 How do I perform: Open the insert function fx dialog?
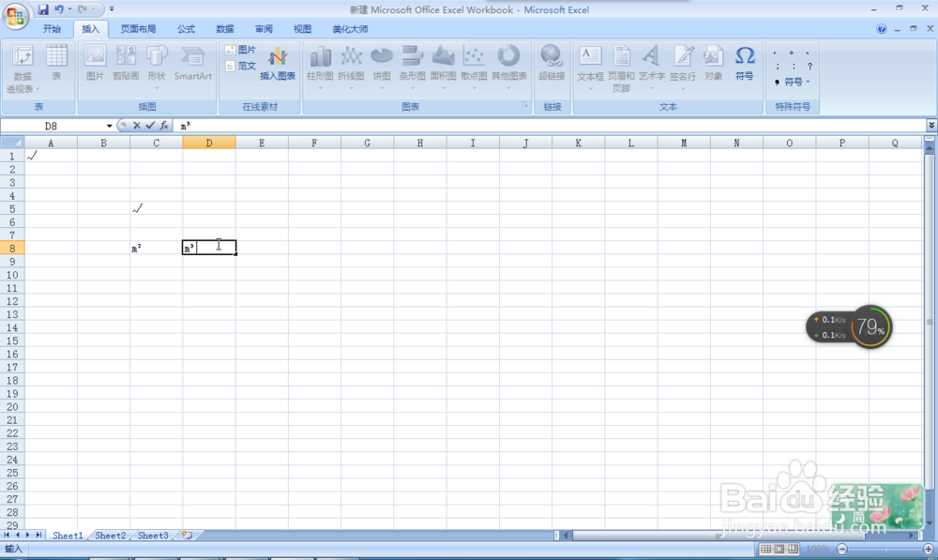point(164,126)
